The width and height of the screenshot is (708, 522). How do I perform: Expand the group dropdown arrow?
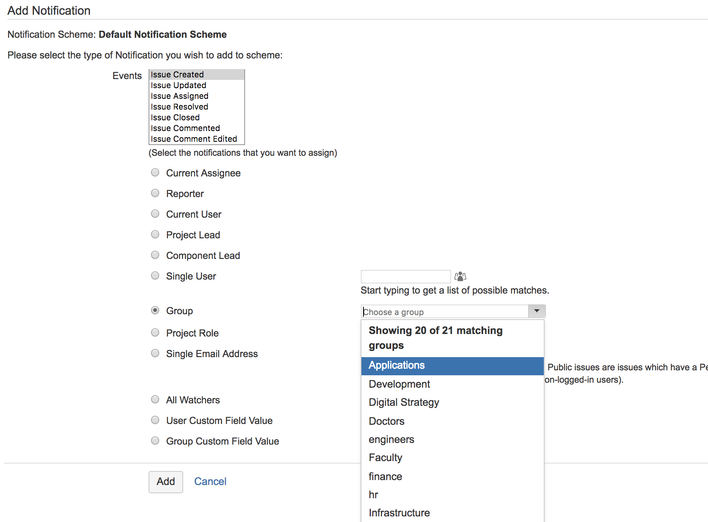536,311
